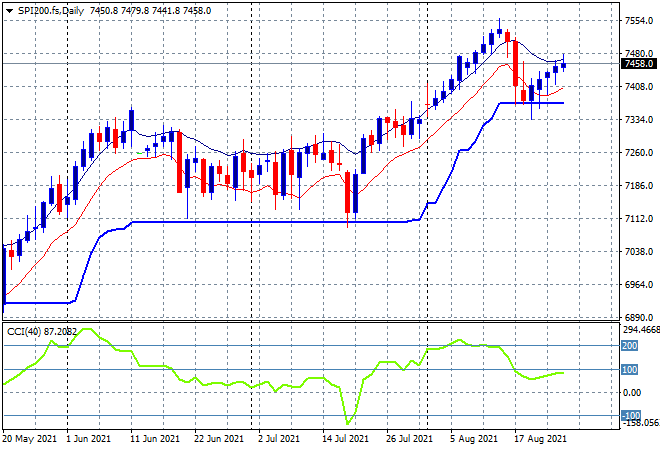Click the last blue candle at 7458
660x450 pixels.
tap(564, 65)
